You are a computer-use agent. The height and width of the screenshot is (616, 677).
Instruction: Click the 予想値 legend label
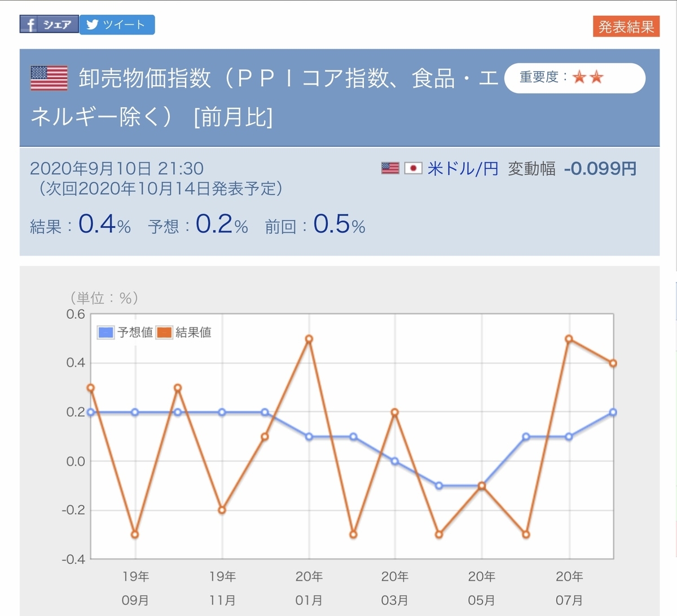(135, 332)
